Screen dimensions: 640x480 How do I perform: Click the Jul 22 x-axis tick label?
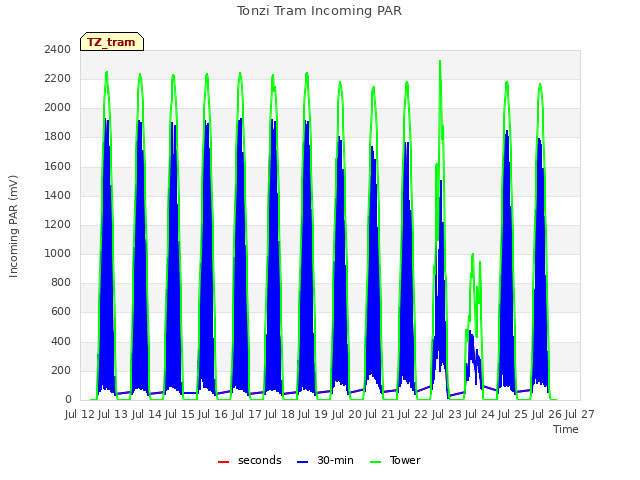pyautogui.click(x=413, y=414)
